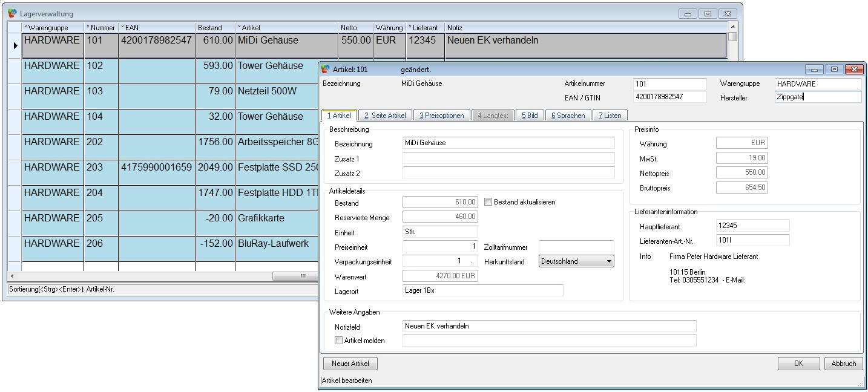Focus the Währung field in Preisinfo
Viewport: 868px width, 392px height.
point(741,143)
